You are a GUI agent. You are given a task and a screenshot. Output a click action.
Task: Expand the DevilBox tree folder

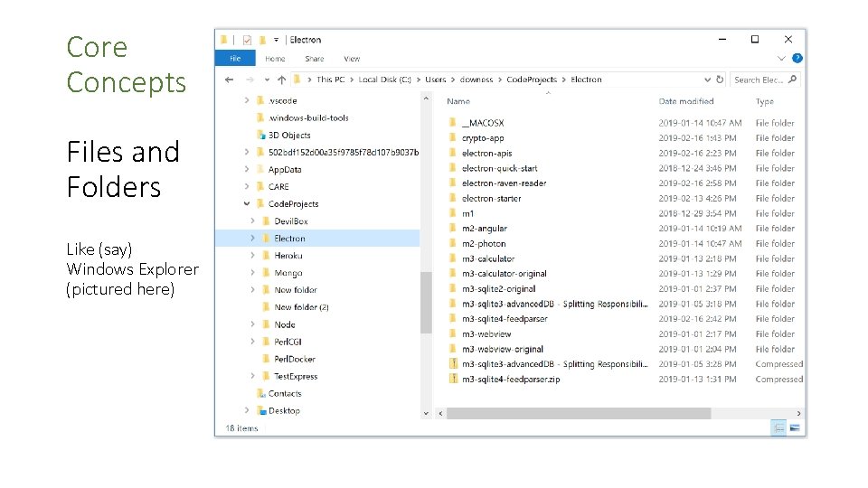click(x=252, y=221)
